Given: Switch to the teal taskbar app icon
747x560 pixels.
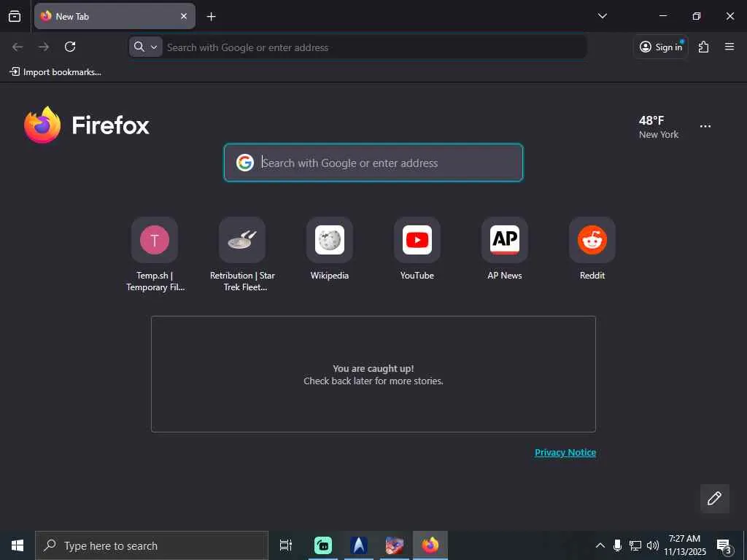Looking at the screenshot, I should coord(323,545).
